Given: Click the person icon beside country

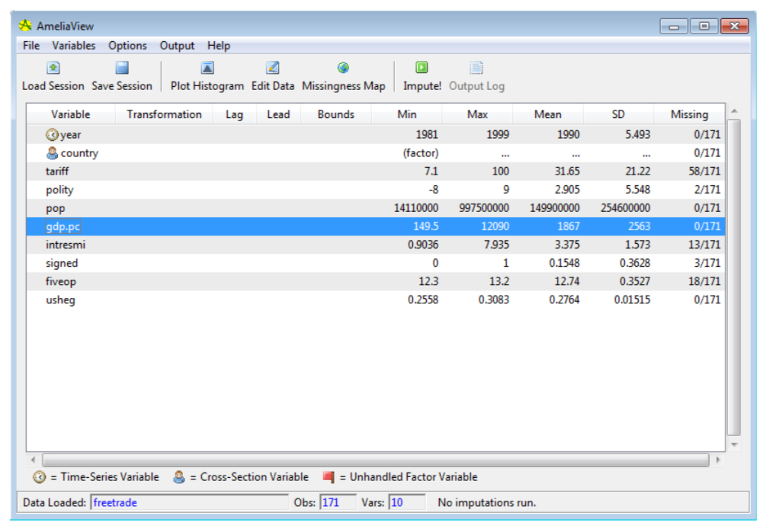Looking at the screenshot, I should coord(52,153).
